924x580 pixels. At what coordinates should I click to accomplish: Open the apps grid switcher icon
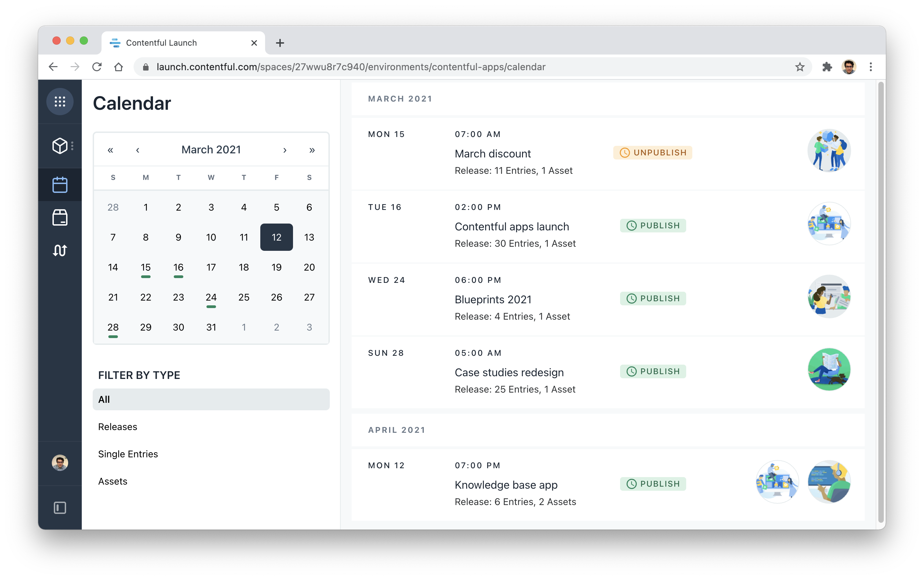[x=60, y=102]
